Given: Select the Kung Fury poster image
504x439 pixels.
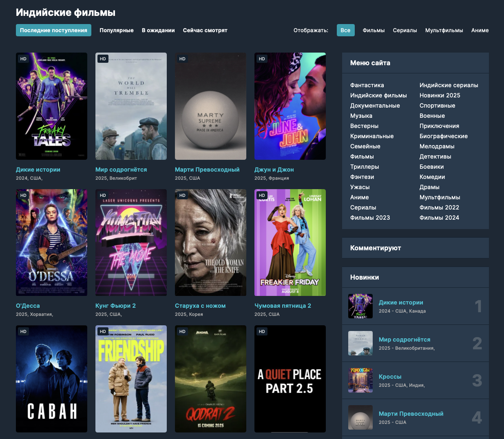Looking at the screenshot, I should point(131,242).
